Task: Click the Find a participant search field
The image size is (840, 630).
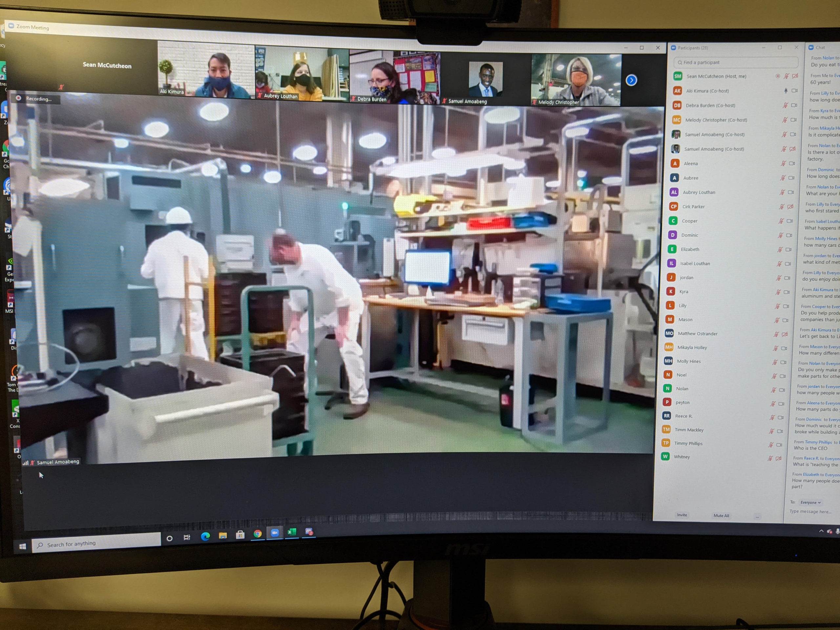Action: point(736,62)
